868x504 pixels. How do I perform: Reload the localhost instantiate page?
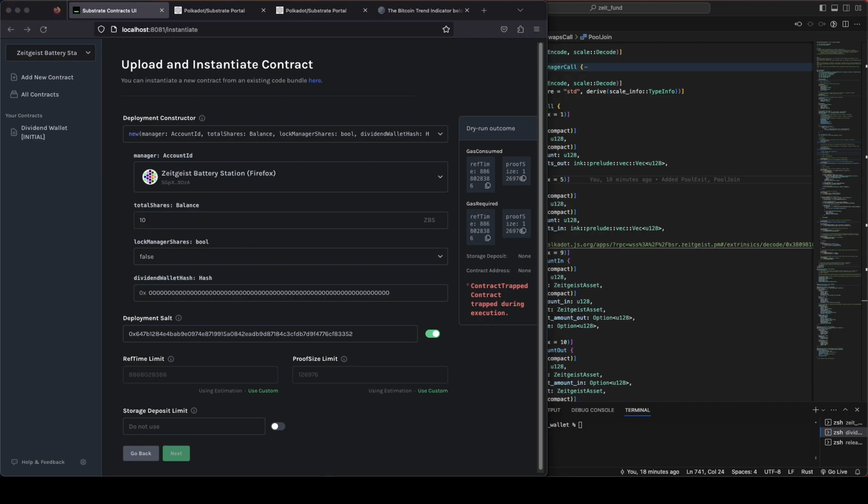click(43, 30)
